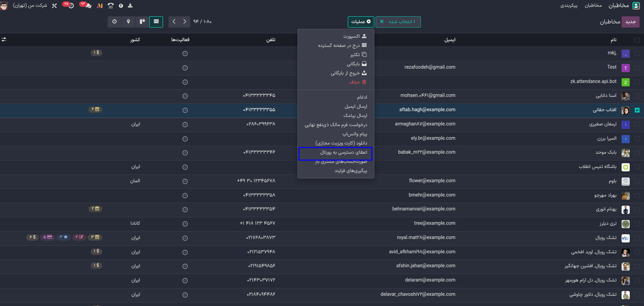The height and width of the screenshot is (306, 644).
Task: Click phone +۱ ۴۱۸ ۱۲۳ ۴۵۶۷
Action: (x=257, y=223)
